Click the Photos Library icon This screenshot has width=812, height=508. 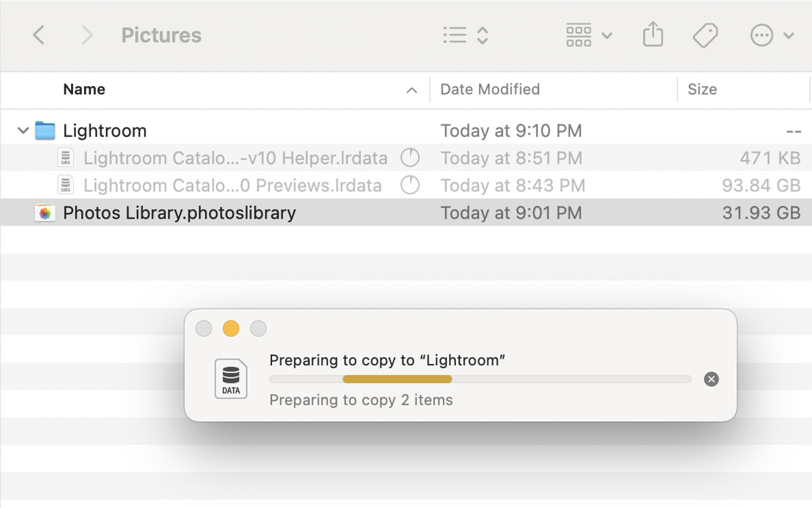pos(45,213)
